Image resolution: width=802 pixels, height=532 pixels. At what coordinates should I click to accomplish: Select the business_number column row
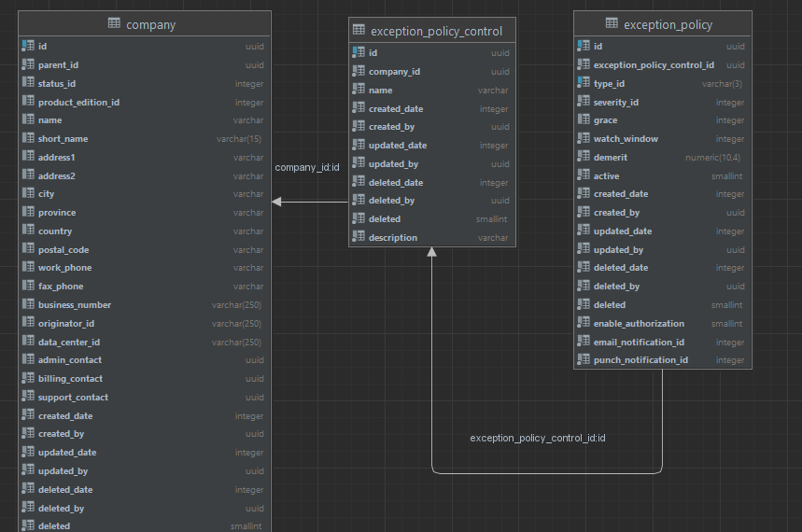(144, 305)
